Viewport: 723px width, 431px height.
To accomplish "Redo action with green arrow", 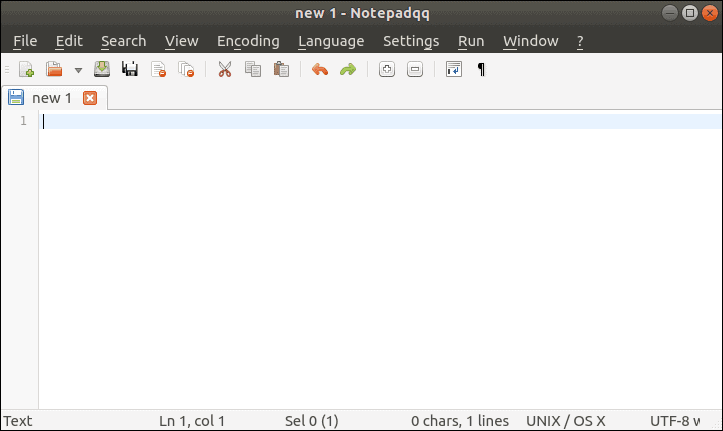I will click(348, 69).
